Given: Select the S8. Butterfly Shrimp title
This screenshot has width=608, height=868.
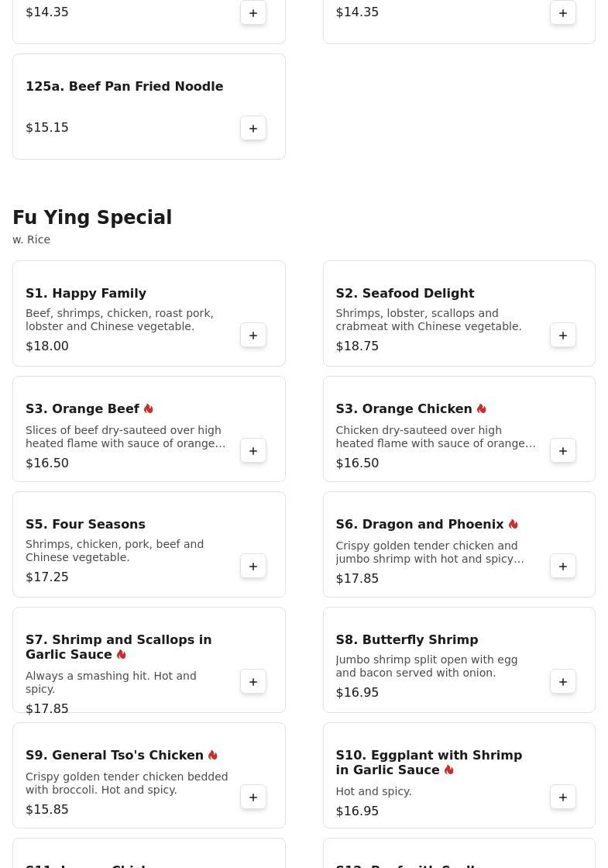Looking at the screenshot, I should click(x=407, y=639).
